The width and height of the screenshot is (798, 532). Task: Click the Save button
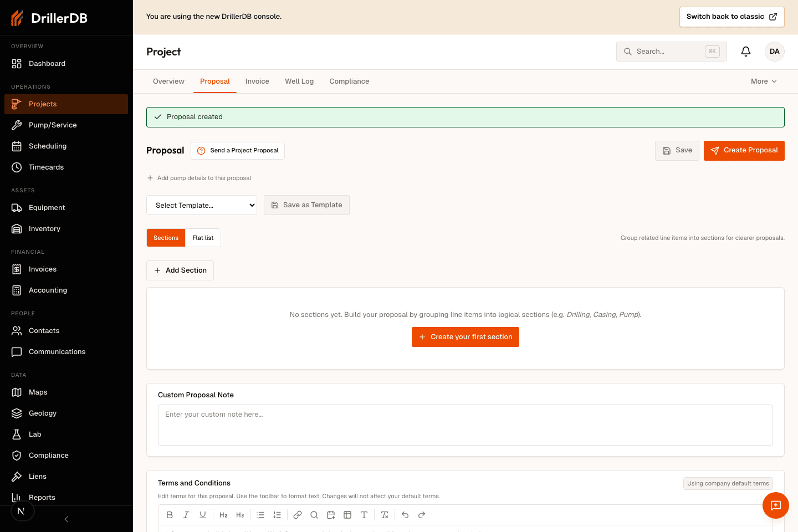[x=677, y=151]
